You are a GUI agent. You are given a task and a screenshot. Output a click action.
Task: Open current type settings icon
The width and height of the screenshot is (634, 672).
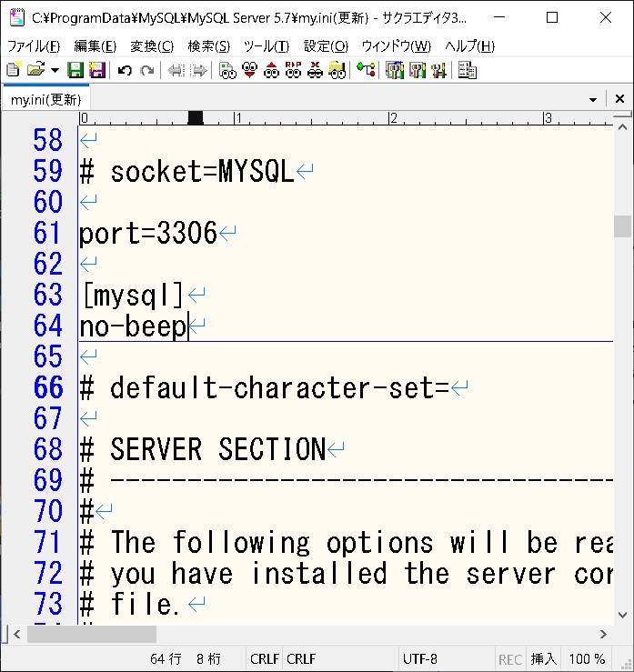[x=418, y=70]
